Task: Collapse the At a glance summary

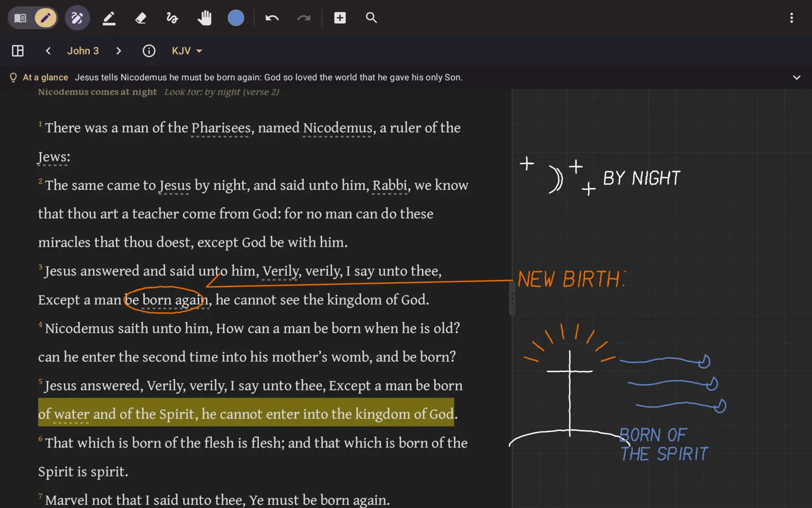Action: tap(797, 77)
